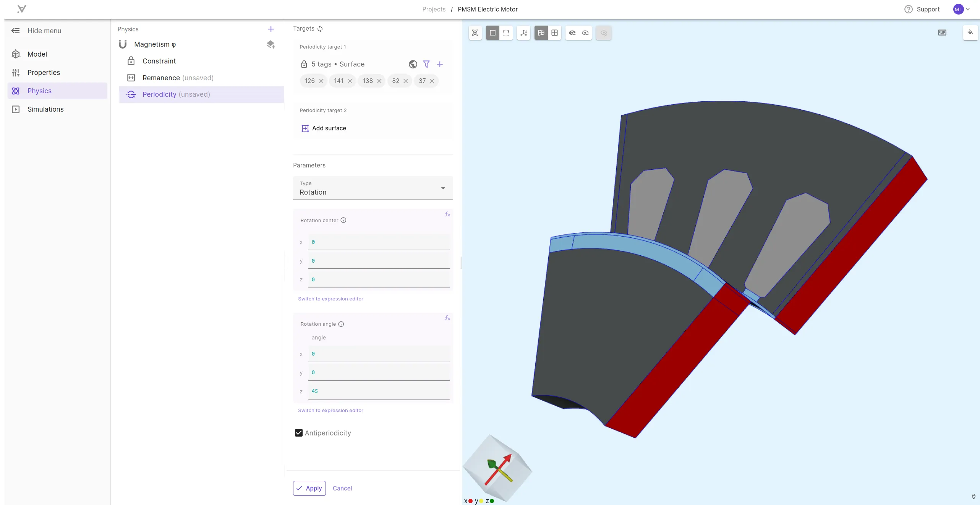Click Hide menu text

[44, 31]
